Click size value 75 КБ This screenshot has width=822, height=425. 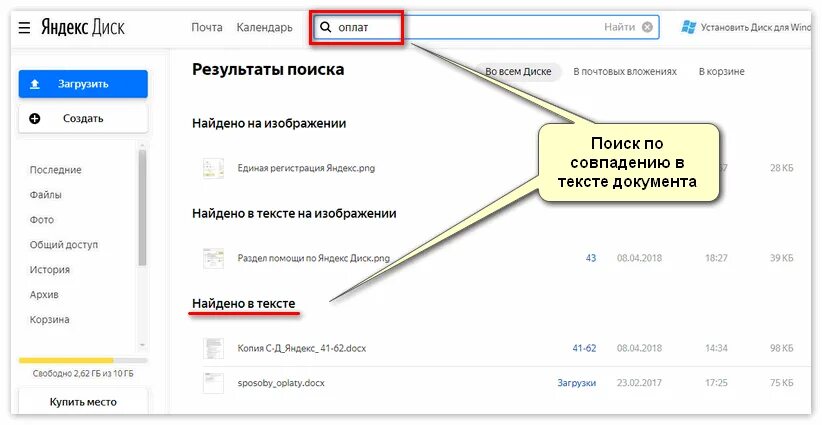781,383
